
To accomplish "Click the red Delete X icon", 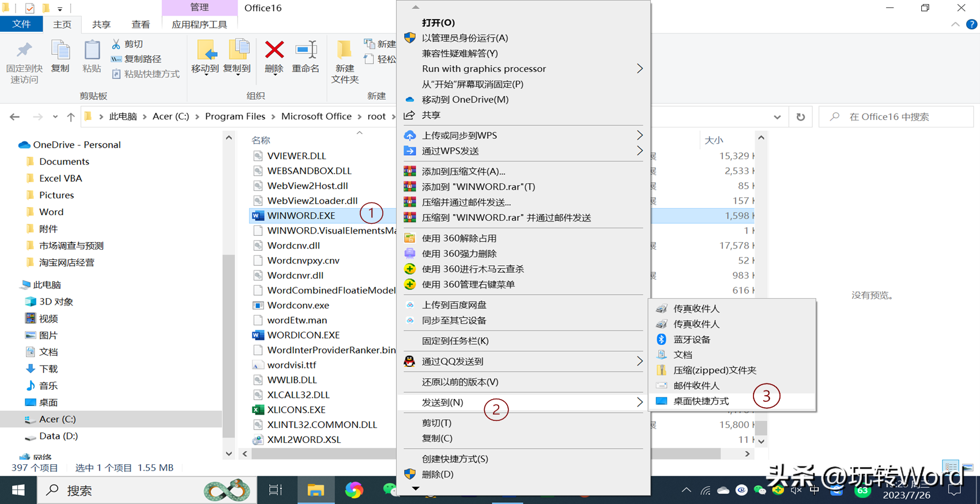I will pyautogui.click(x=274, y=50).
